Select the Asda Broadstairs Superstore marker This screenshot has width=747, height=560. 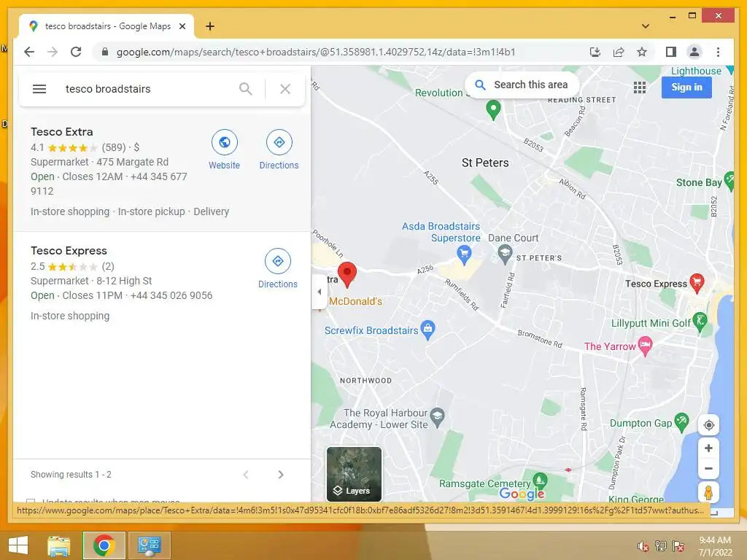click(464, 254)
